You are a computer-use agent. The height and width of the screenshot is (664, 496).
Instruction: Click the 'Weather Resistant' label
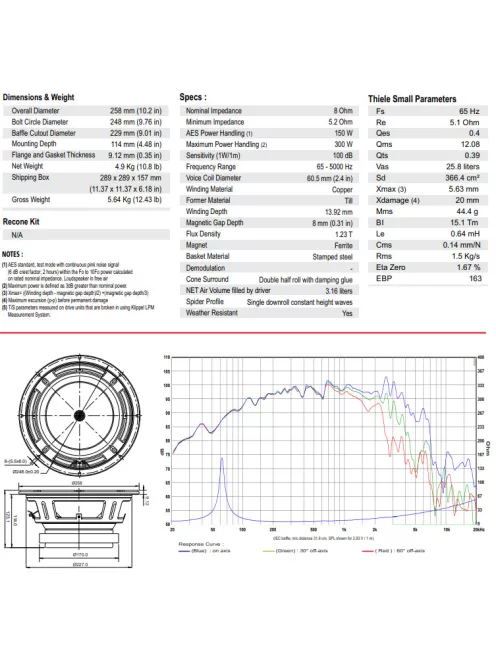tap(211, 313)
